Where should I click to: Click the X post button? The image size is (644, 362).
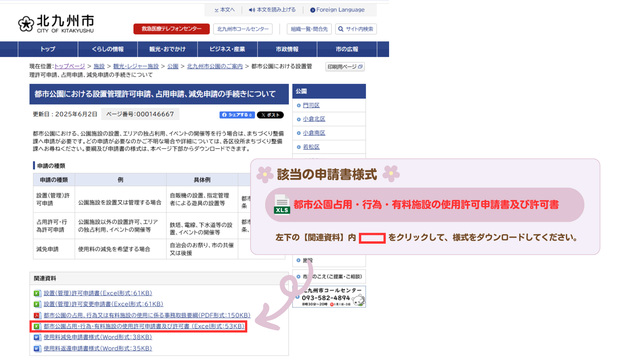pos(270,115)
